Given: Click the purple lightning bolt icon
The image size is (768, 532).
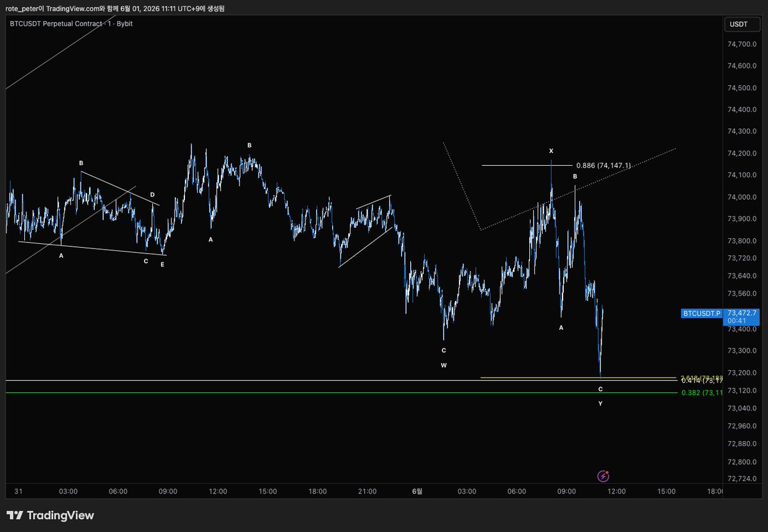Looking at the screenshot, I should point(603,476).
